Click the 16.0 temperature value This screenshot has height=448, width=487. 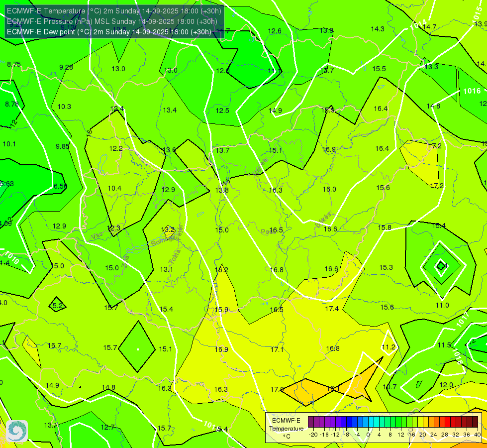click(329, 189)
